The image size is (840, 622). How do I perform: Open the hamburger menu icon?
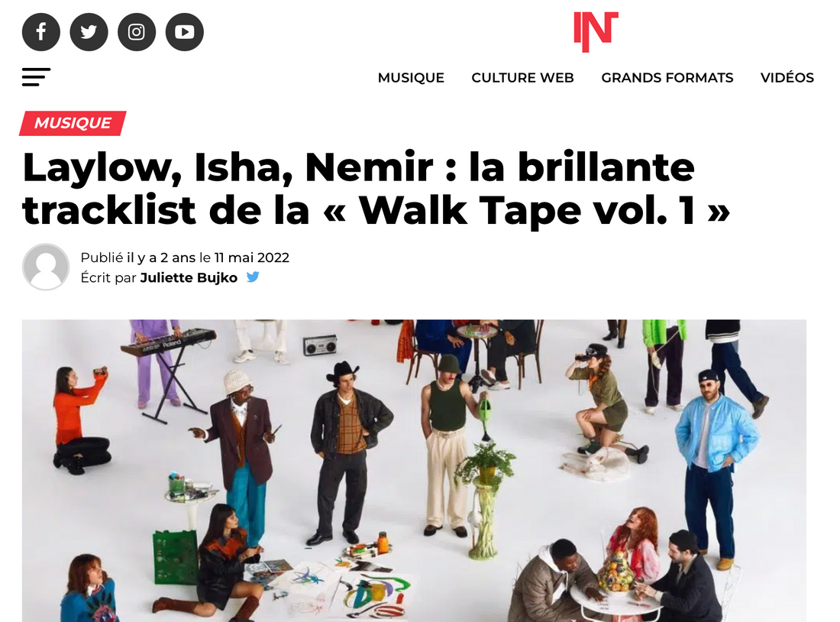pyautogui.click(x=37, y=77)
